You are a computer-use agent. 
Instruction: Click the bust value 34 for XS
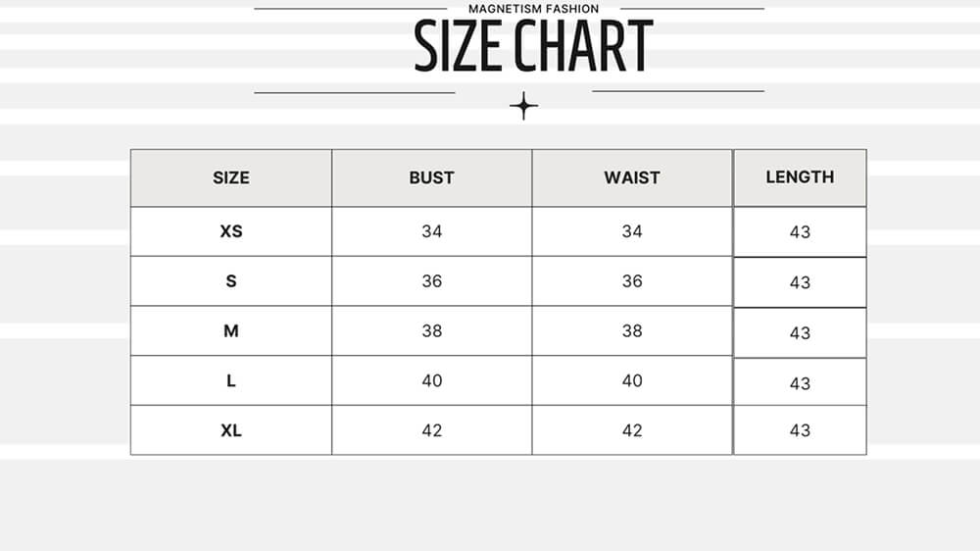(432, 231)
